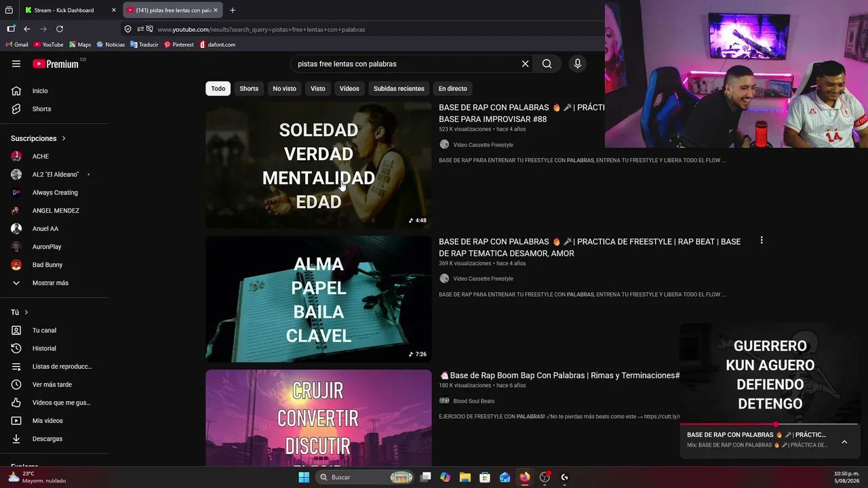Select the Todo filter chip
Viewport: 868px width, 488px height.
pyautogui.click(x=218, y=89)
